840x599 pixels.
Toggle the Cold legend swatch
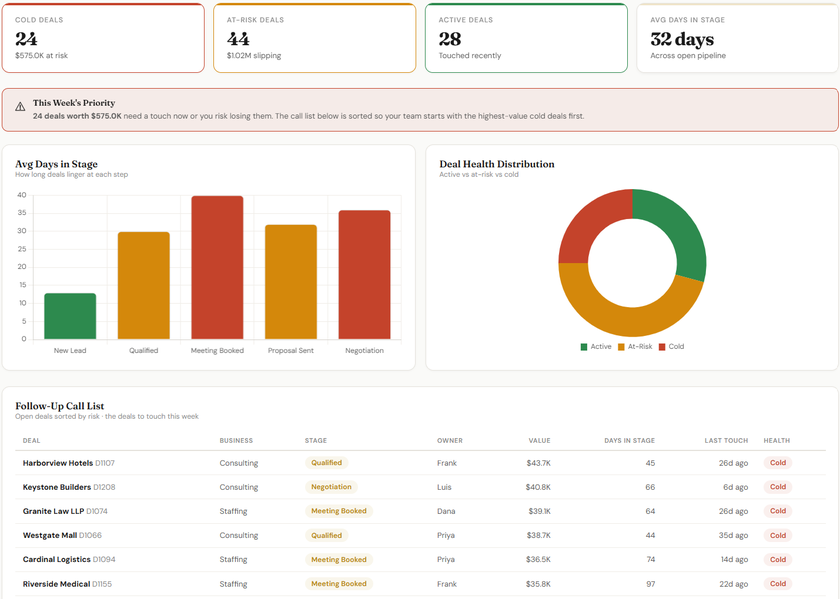662,347
